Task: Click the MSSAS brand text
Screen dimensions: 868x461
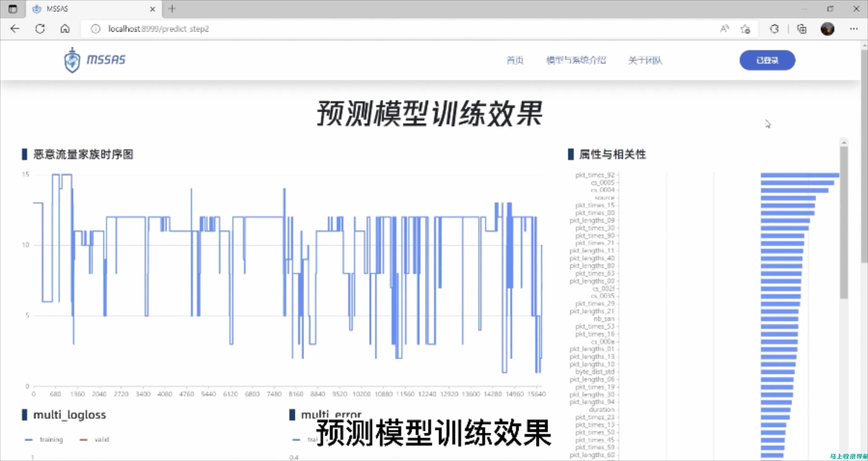Action: pos(106,60)
